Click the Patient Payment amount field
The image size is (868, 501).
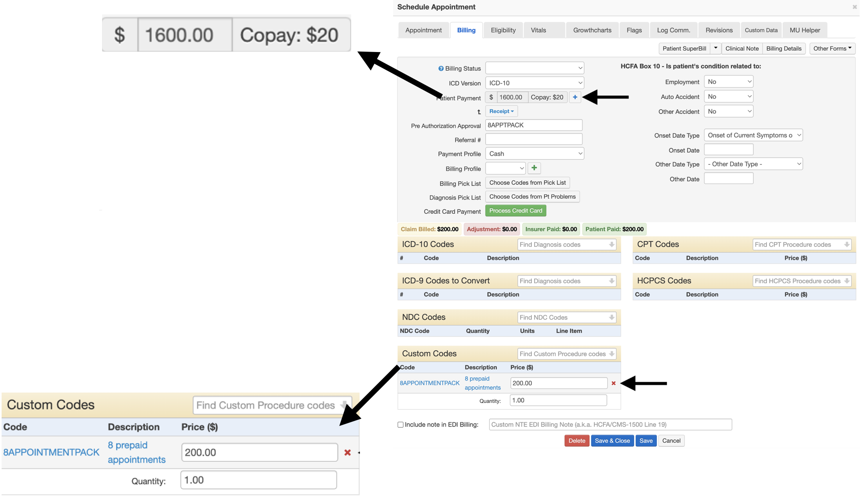tap(512, 97)
